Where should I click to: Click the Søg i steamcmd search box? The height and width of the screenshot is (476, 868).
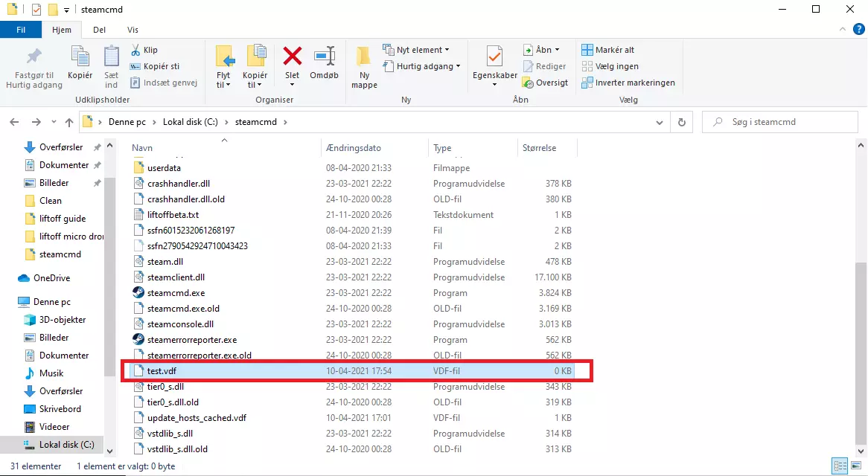tap(780, 122)
